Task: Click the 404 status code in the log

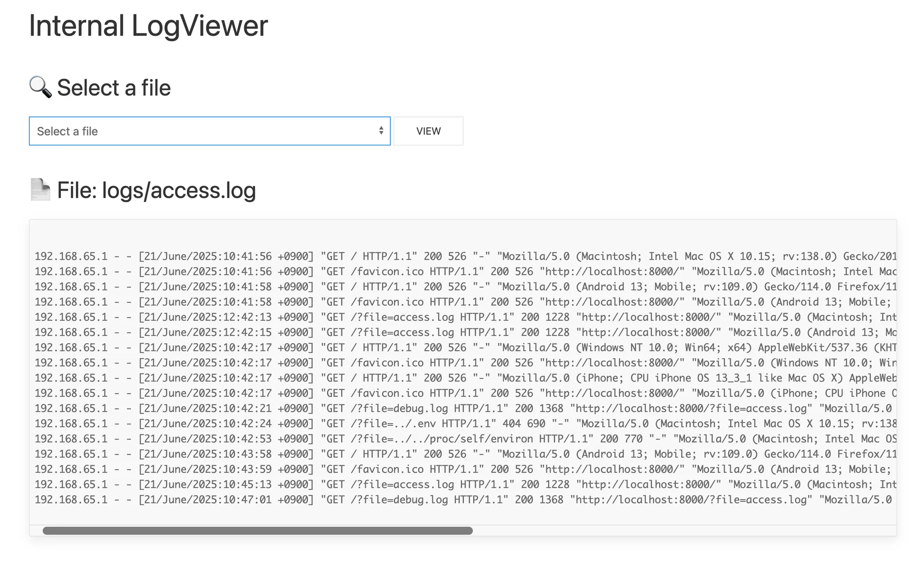Action: point(511,424)
